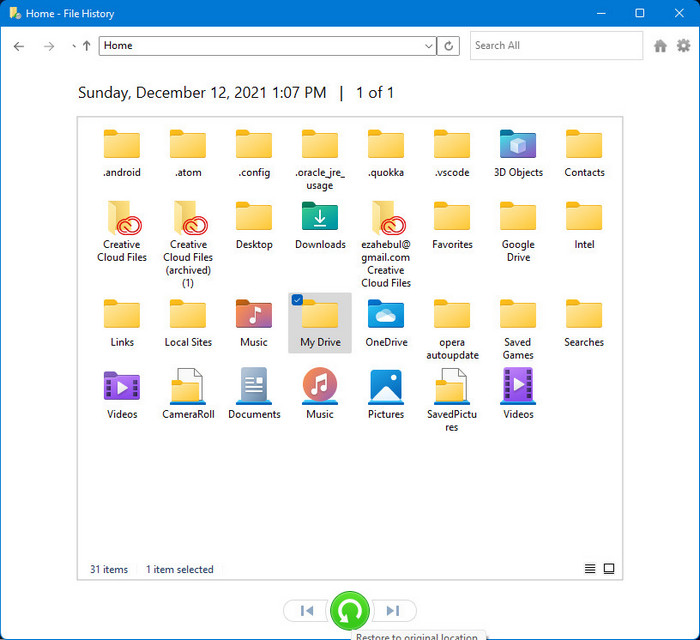Select the .android folder
This screenshot has width=700, height=640.
[122, 154]
